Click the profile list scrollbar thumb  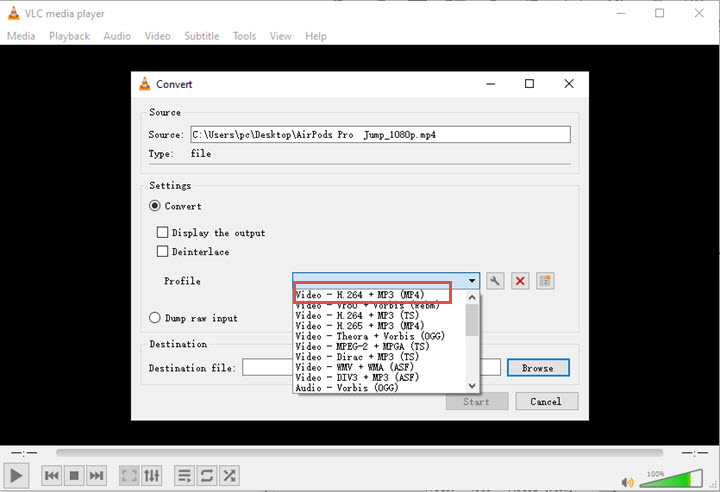(472, 320)
